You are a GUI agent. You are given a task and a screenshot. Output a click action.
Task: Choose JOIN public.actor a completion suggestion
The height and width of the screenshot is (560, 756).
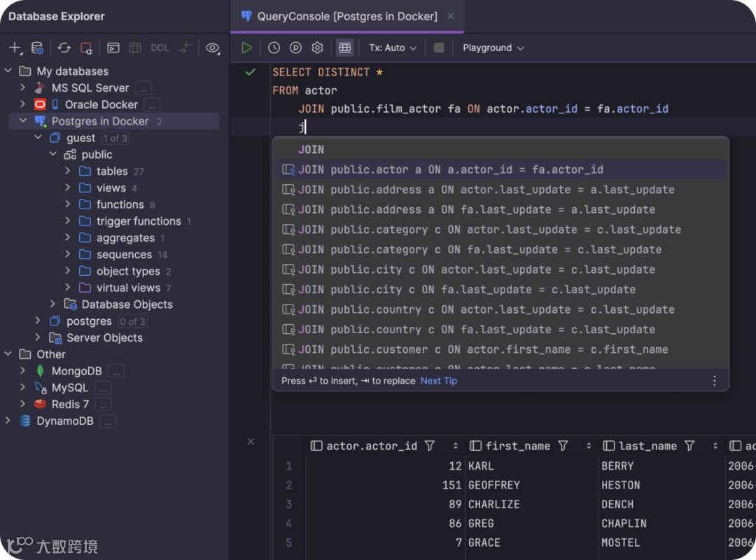(x=500, y=169)
